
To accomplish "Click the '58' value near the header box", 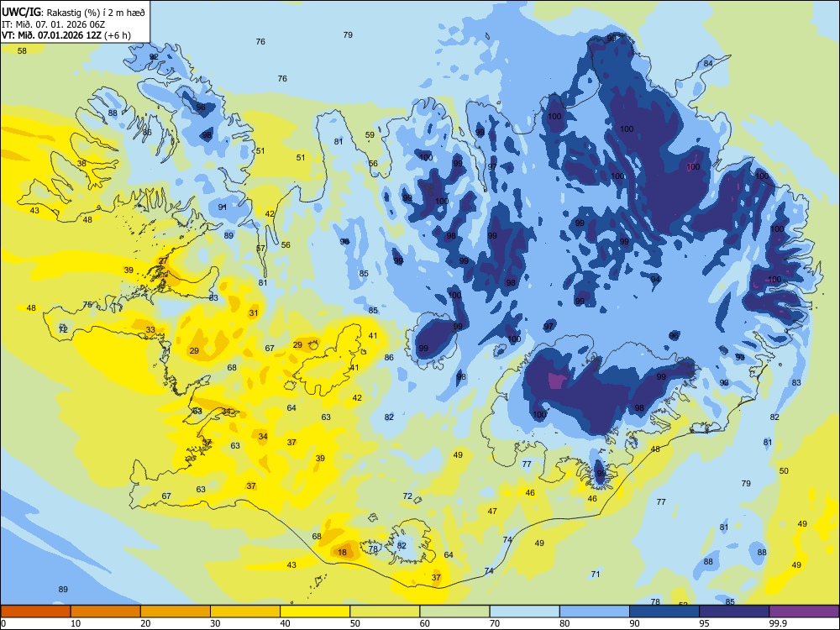I will pyautogui.click(x=22, y=51).
